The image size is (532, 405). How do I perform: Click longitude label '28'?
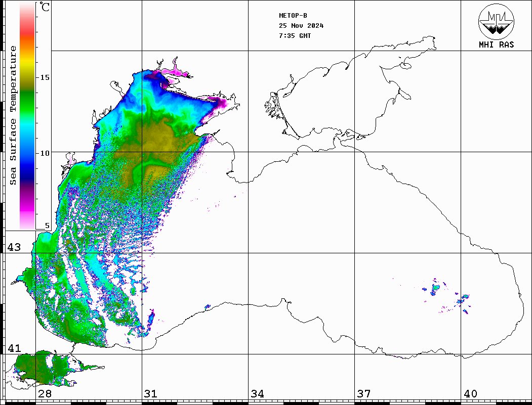point(45,394)
